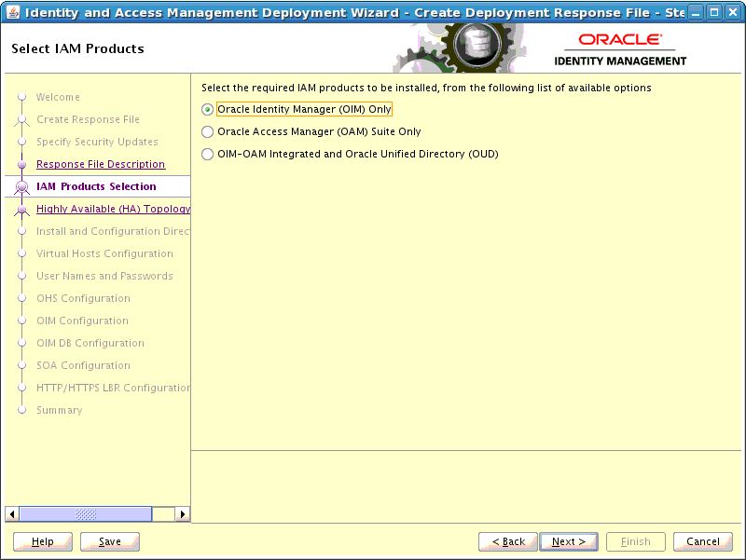Image resolution: width=746 pixels, height=560 pixels.
Task: Click the Welcome step in the sidebar
Action: [58, 97]
